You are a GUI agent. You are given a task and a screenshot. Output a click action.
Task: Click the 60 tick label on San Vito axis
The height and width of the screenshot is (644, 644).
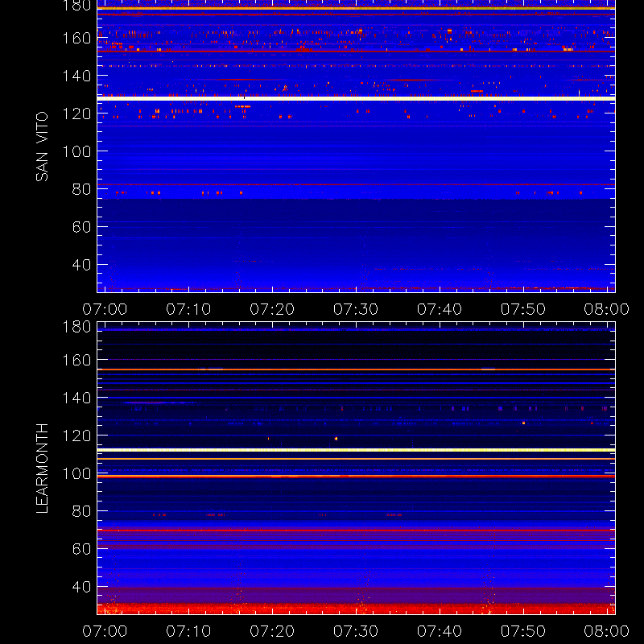[x=82, y=227]
